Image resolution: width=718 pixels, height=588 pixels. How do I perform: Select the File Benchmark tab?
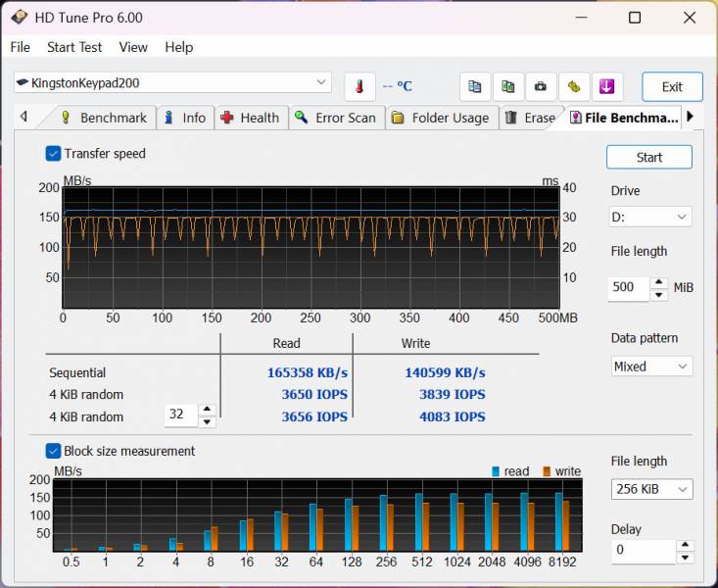624,118
